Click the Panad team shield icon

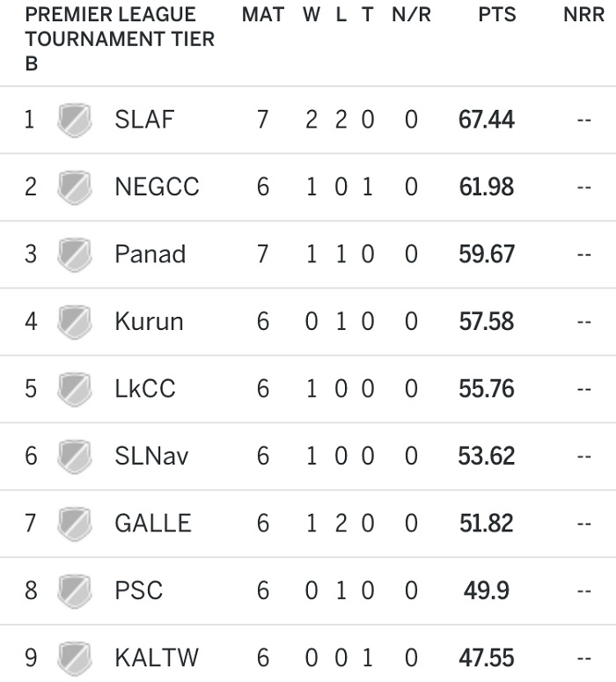pos(75,254)
